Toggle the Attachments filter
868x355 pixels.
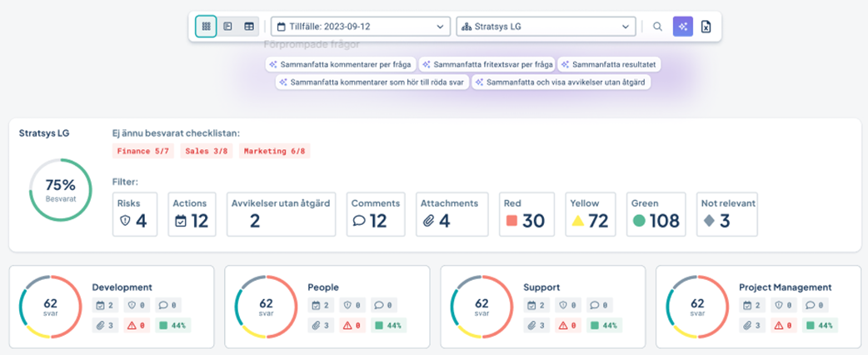click(x=450, y=214)
